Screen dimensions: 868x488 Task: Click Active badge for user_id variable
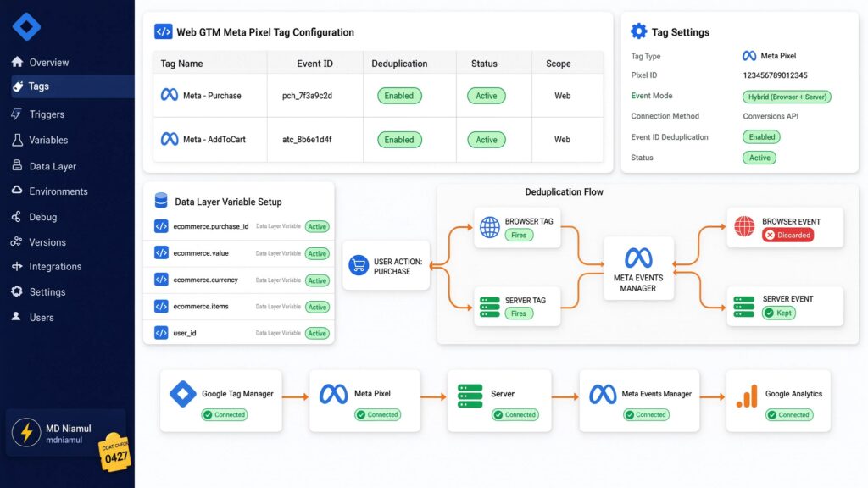coord(317,333)
